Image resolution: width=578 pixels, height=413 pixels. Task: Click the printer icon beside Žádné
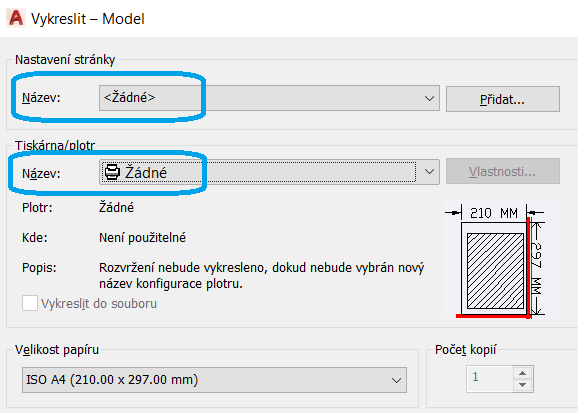tap(112, 172)
